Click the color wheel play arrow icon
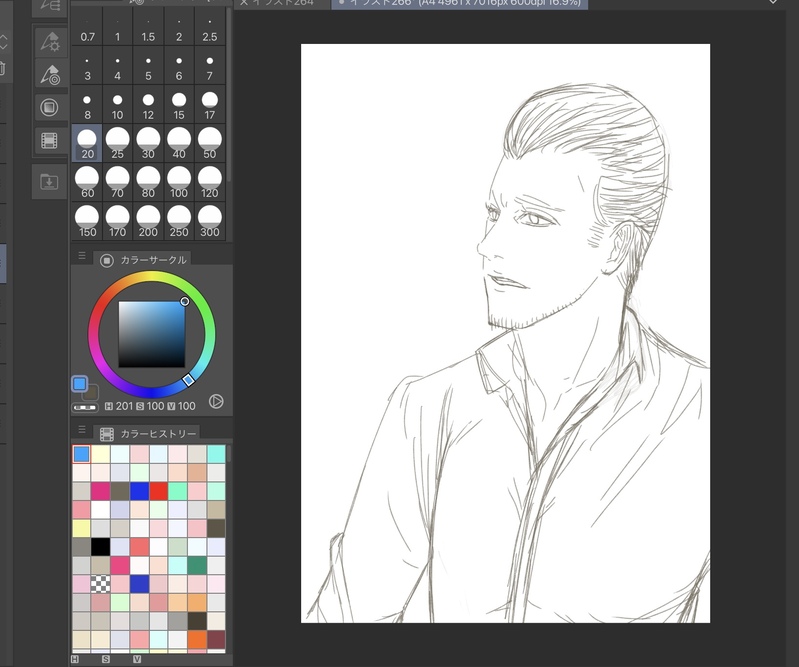799x667 pixels. 216,401
